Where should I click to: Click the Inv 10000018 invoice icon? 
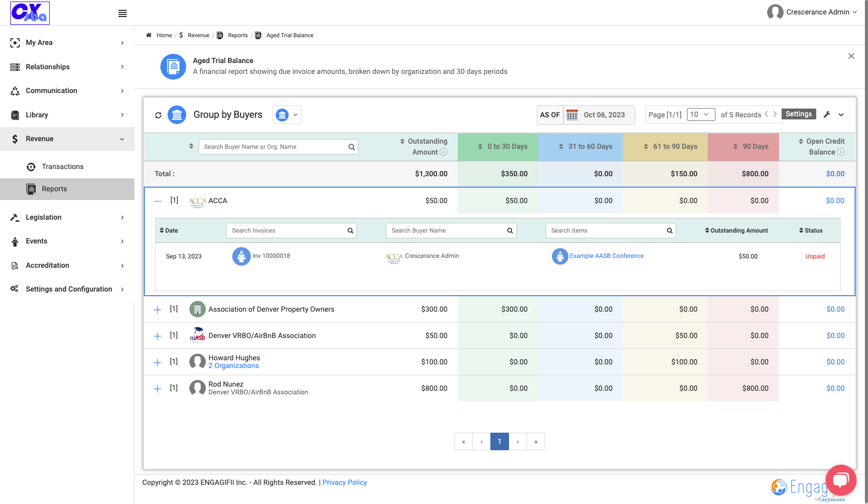242,256
